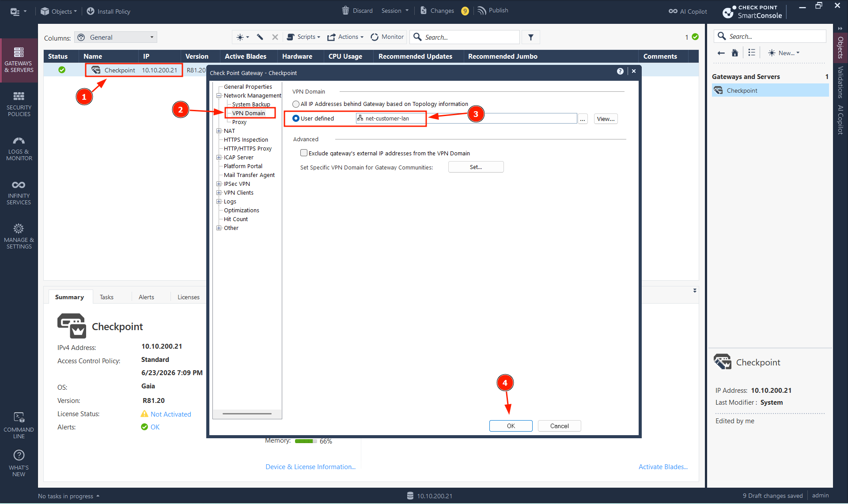Open the AI Copilot side tab

click(x=840, y=120)
